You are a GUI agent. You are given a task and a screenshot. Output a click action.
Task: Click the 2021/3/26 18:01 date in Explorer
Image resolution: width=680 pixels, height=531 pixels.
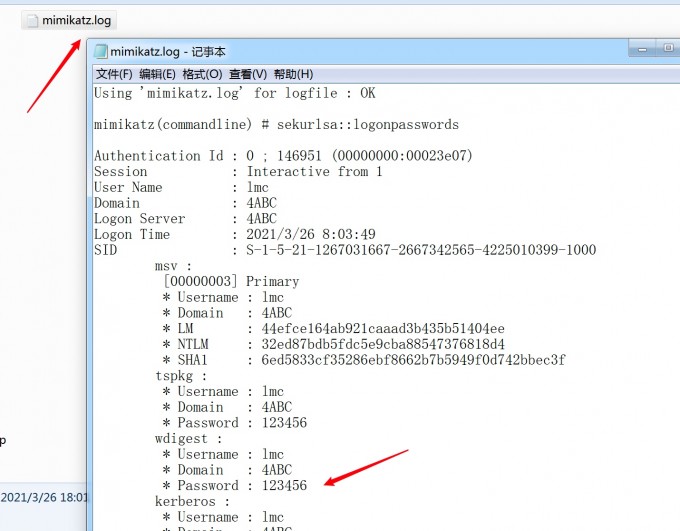tap(44, 497)
